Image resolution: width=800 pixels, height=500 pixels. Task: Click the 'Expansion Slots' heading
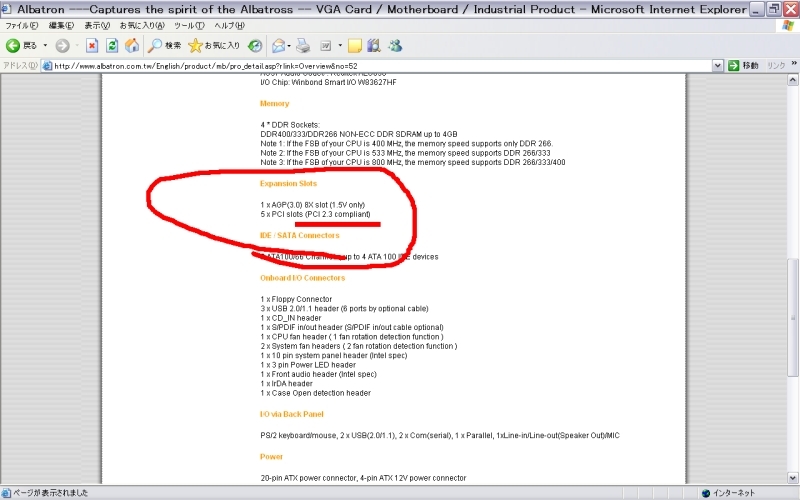point(288,184)
